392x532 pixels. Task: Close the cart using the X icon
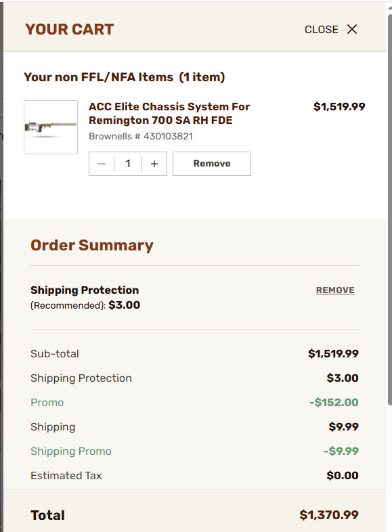(x=352, y=29)
